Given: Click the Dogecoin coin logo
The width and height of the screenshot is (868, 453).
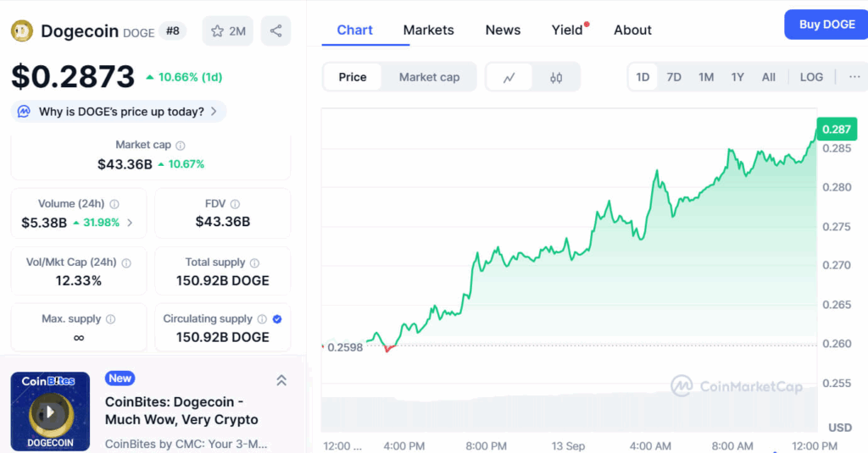Looking at the screenshot, I should click(x=22, y=31).
